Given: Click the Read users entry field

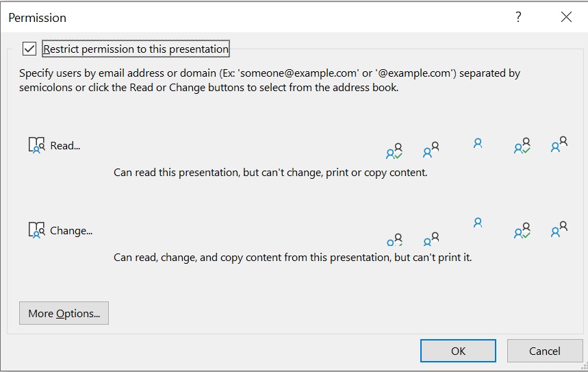Looking at the screenshot, I should pos(240,146).
